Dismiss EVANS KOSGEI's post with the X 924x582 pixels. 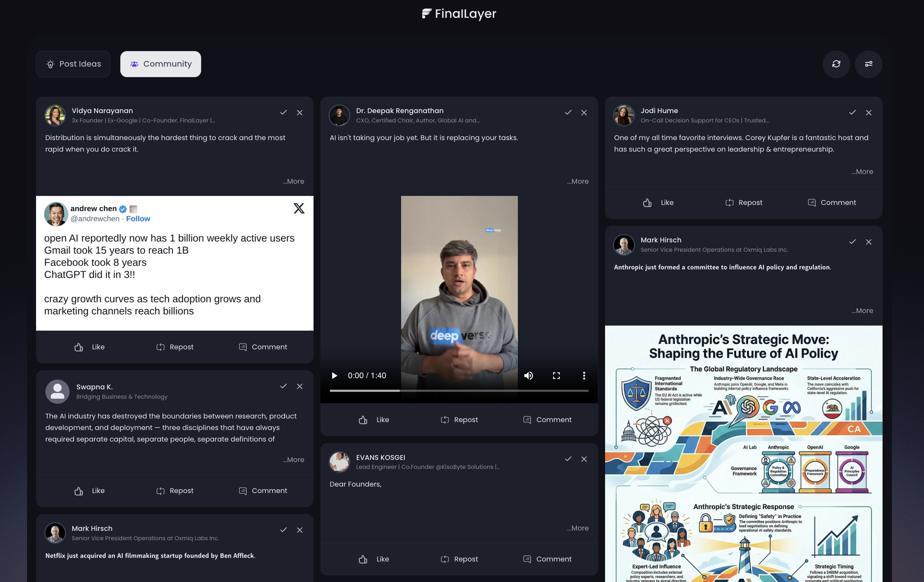coord(584,459)
